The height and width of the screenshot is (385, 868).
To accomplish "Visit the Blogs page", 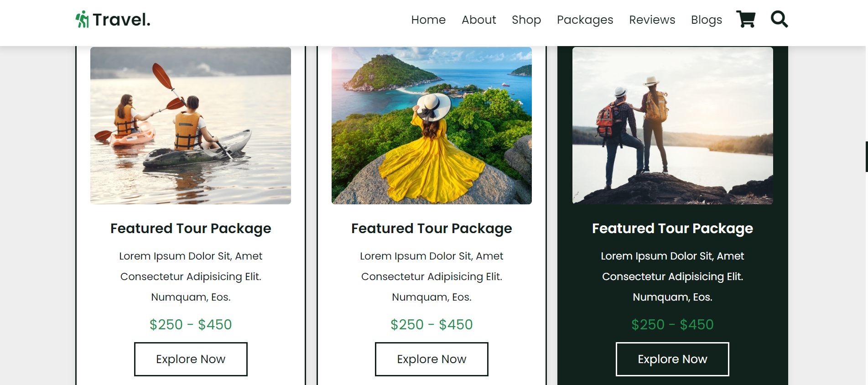I will (706, 20).
